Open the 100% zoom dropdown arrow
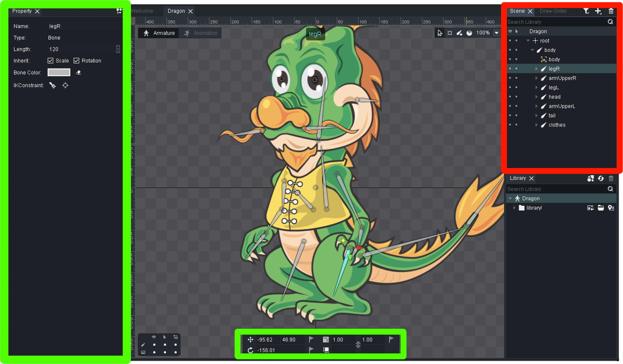Image resolution: width=623 pixels, height=364 pixels. click(496, 33)
